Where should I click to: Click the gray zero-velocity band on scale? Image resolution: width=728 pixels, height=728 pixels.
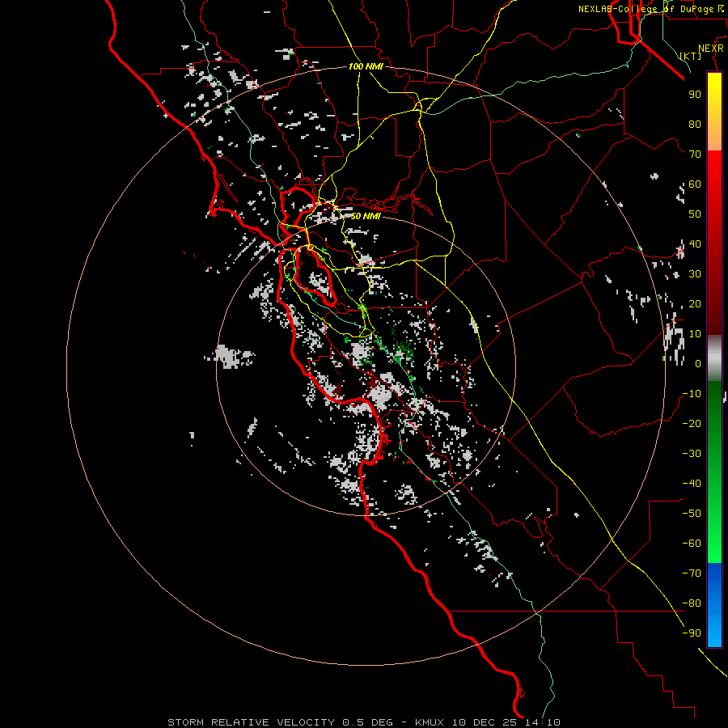tap(714, 358)
